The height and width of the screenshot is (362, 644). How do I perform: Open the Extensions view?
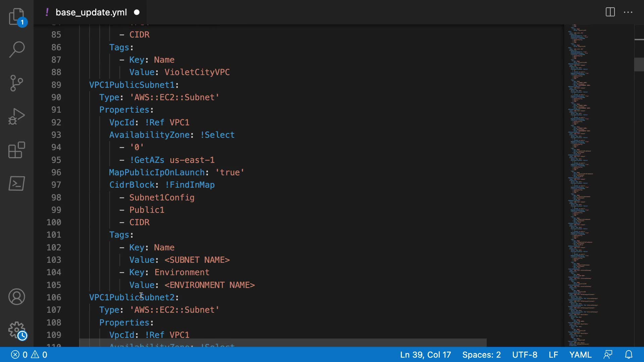pyautogui.click(x=16, y=150)
